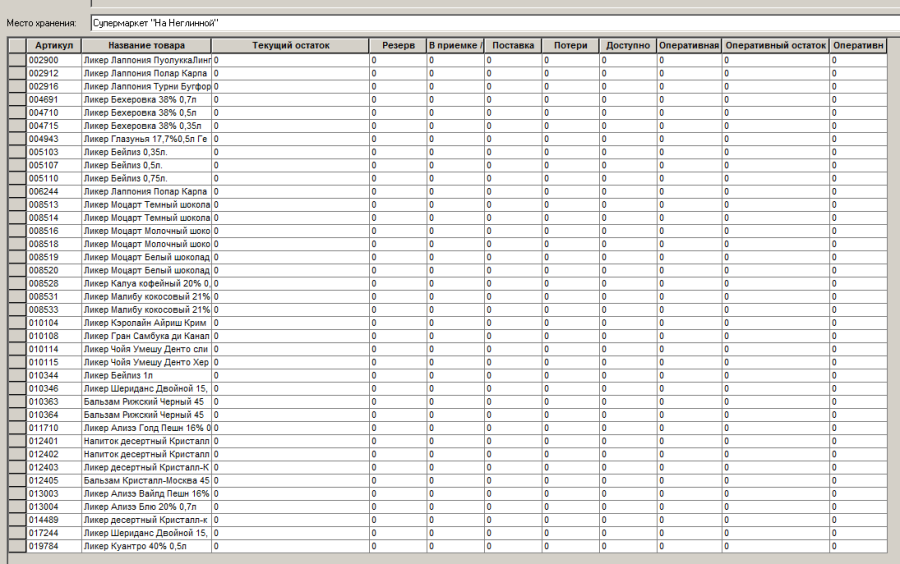Click the В приемке column header
900x564 pixels.
455,45
